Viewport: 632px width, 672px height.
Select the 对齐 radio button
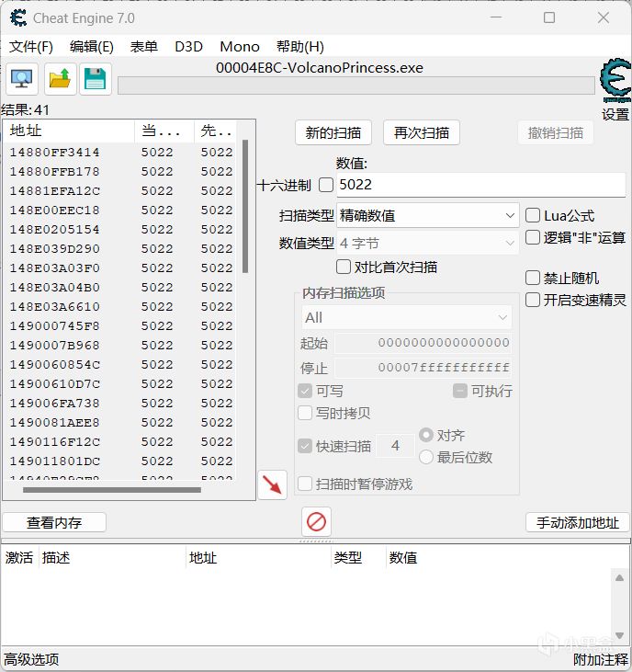pos(426,435)
